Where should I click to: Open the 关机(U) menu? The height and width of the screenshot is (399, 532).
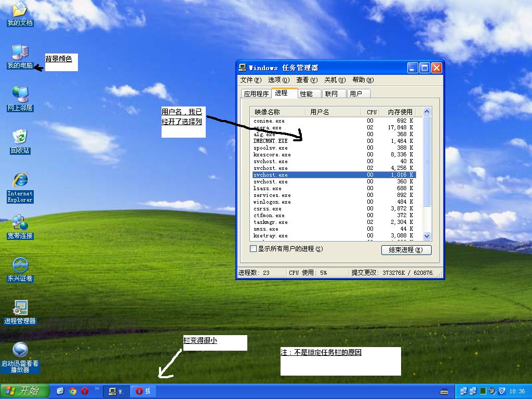335,79
